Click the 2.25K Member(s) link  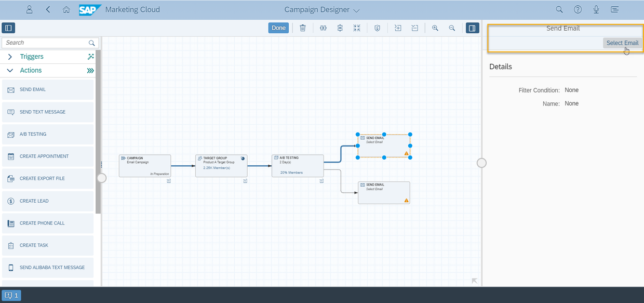tap(217, 168)
